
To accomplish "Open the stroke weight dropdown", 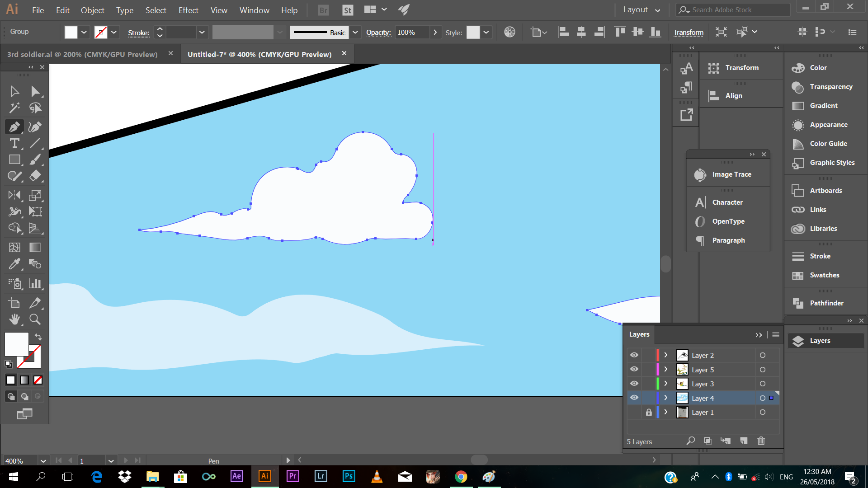I will click(202, 32).
